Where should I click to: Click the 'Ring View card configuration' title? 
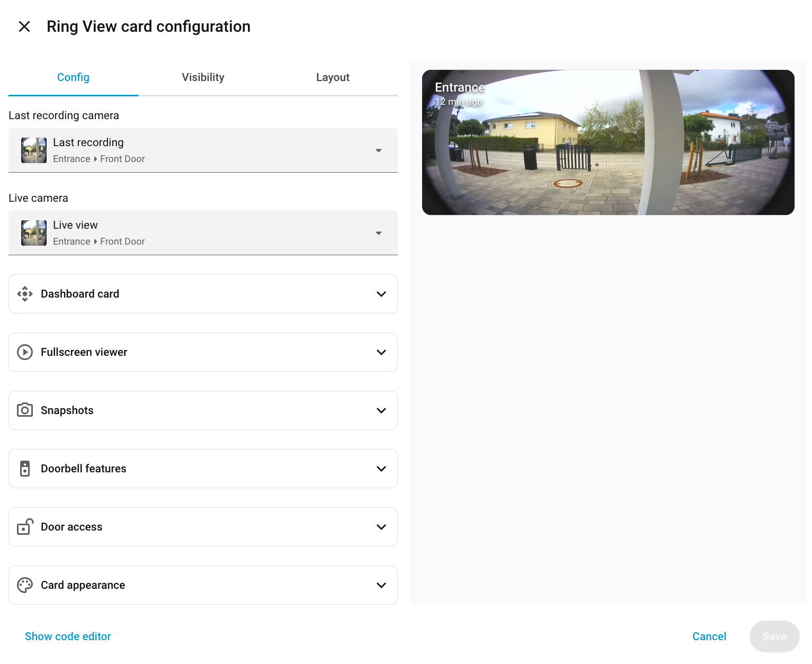148,26
